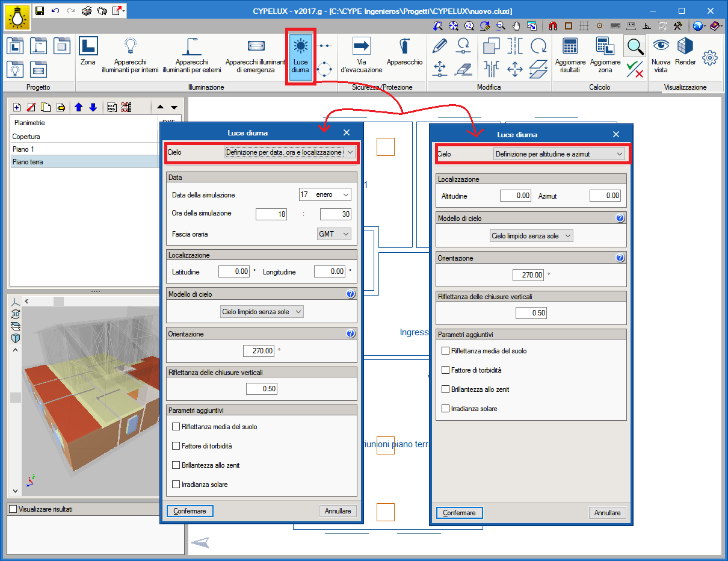Choose the eraser tool in Modifica group
The width and height of the screenshot is (728, 561).
click(463, 69)
